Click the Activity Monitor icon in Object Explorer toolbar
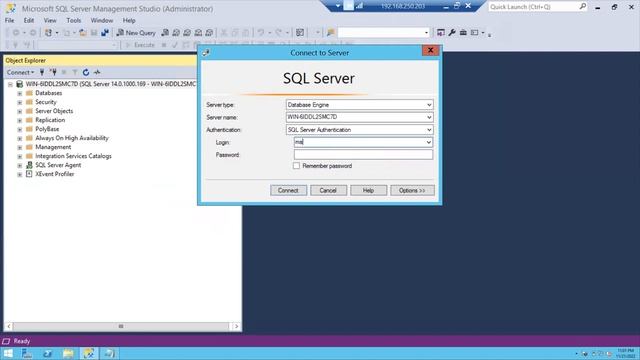Screen dimensions: 640x360 pos(97,72)
